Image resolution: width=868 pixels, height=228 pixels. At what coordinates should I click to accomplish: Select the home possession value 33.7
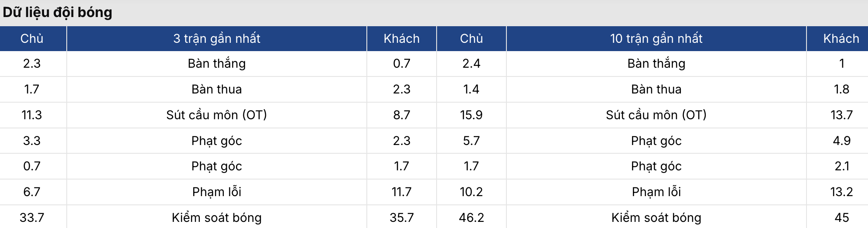click(32, 218)
